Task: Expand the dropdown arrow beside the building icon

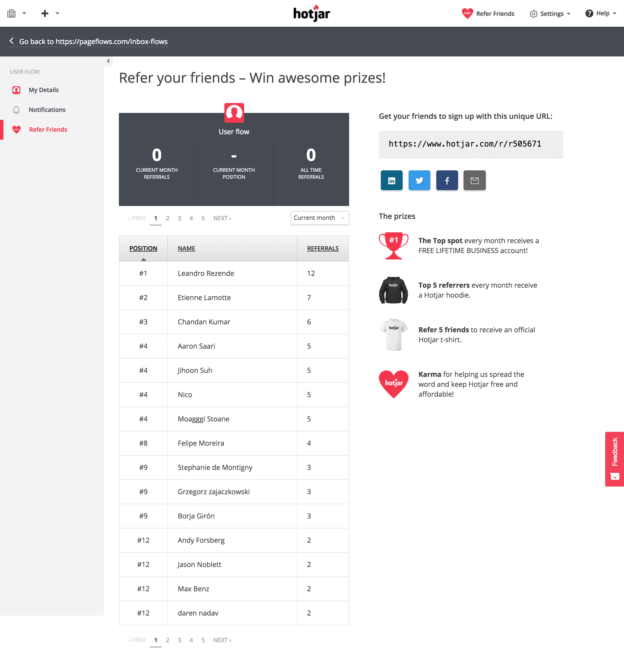Action: pyautogui.click(x=24, y=14)
